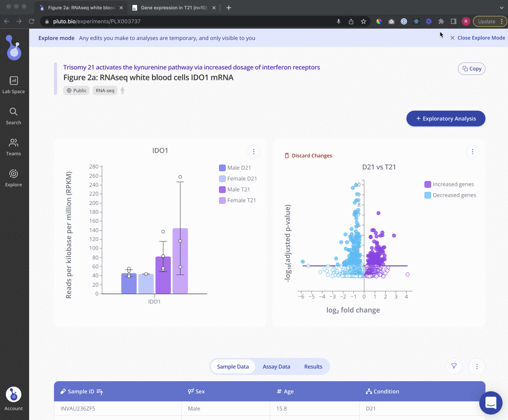
Task: Open the Explore sidebar icon
Action: [14, 178]
